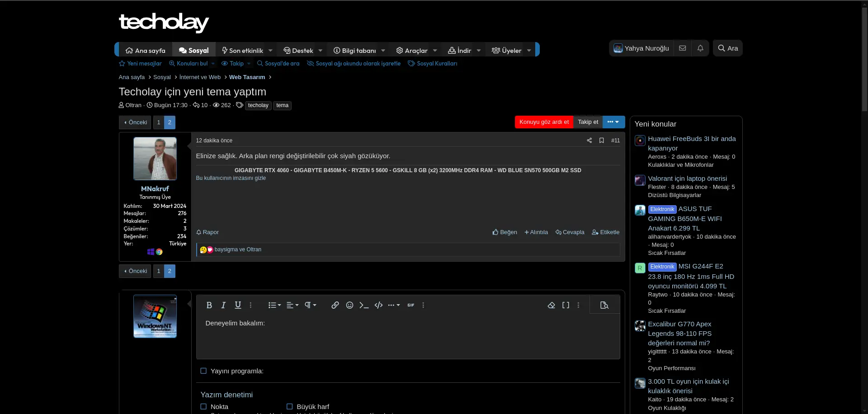868x414 pixels.
Task: Open the techolay tag
Action: [x=258, y=105]
